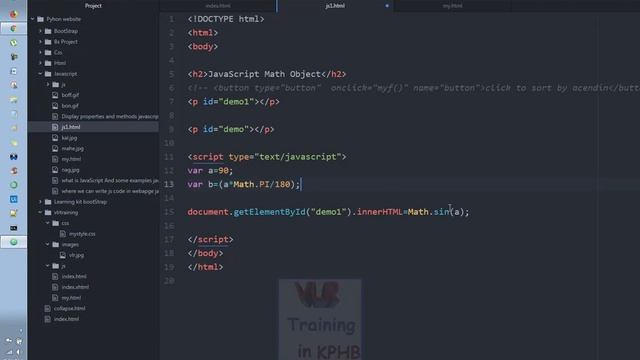
Task: Click the p id="demo" line
Action: tap(231, 129)
